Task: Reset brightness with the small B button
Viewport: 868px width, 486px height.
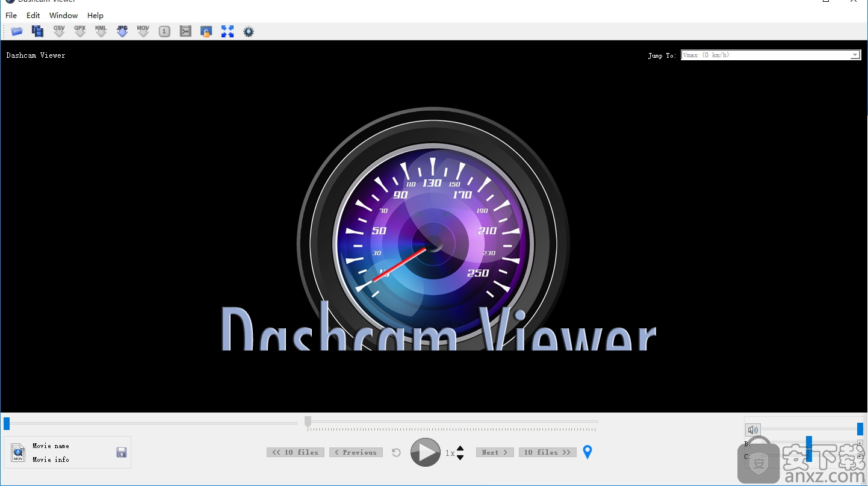Action: (860, 443)
